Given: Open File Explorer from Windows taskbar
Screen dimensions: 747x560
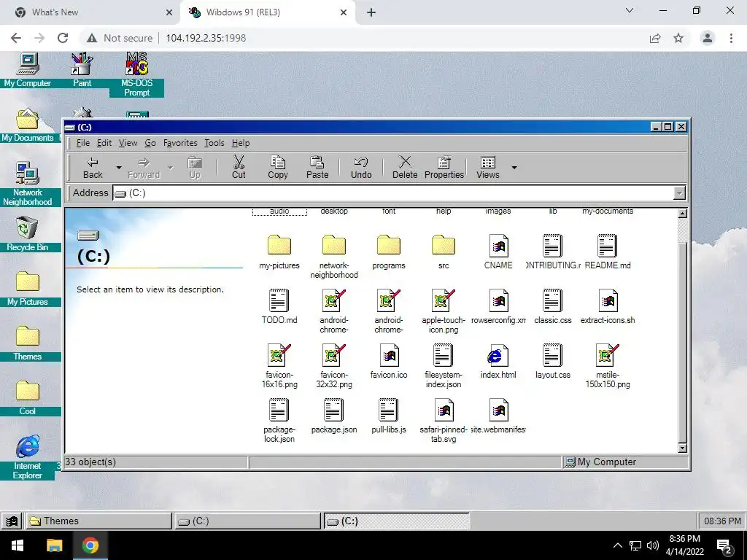Looking at the screenshot, I should tap(54, 545).
